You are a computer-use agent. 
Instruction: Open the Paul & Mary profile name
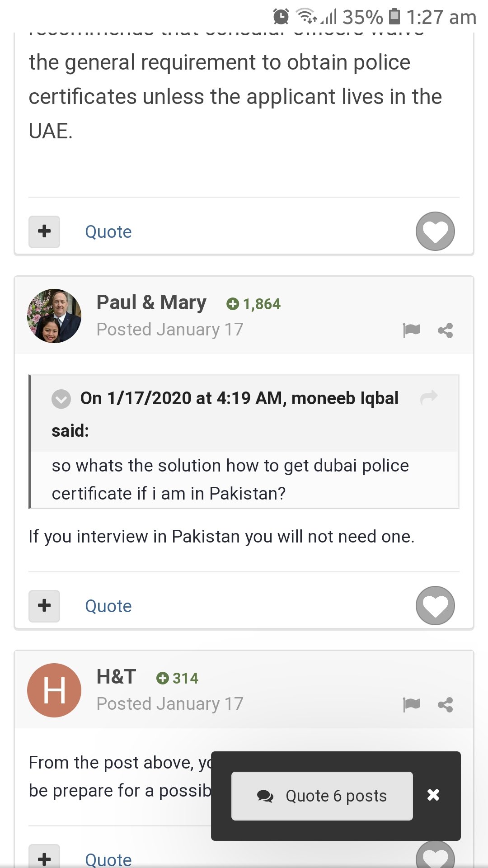tap(151, 302)
